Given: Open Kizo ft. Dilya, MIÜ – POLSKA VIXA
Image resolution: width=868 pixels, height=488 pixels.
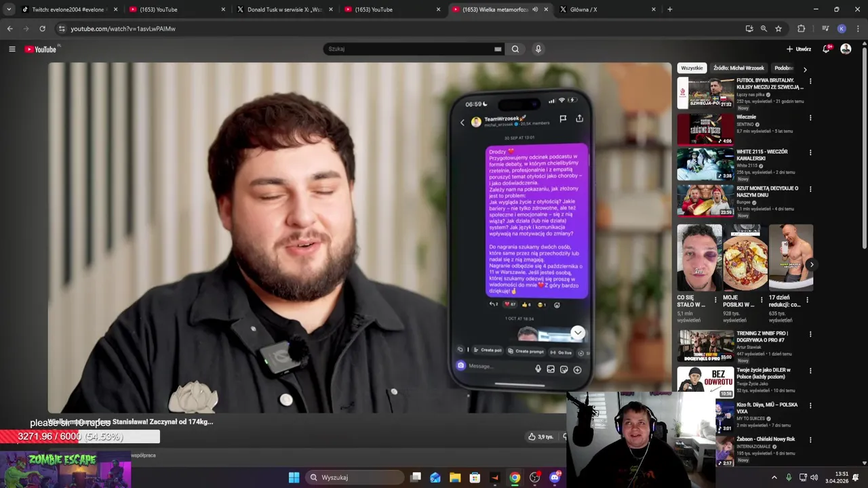Looking at the screenshot, I should (767, 408).
